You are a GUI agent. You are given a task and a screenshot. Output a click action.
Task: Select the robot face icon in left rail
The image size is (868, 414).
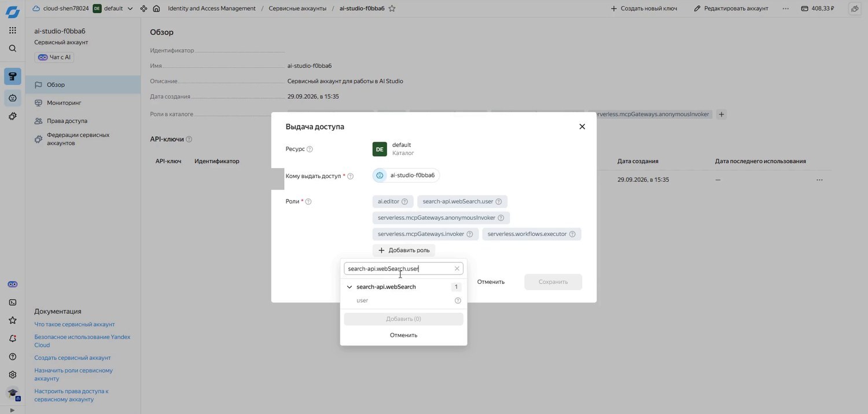(x=13, y=98)
